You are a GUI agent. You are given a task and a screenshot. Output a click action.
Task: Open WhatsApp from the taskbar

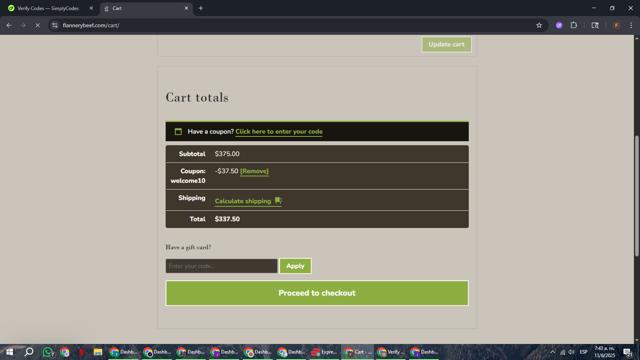(47, 352)
